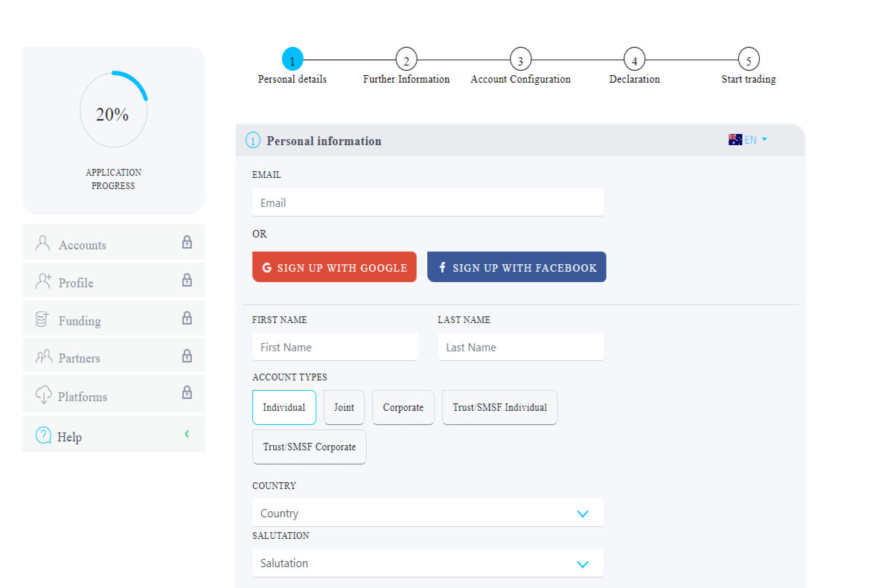The image size is (893, 588).
Task: Go to step 4 Declaration
Action: 634,60
